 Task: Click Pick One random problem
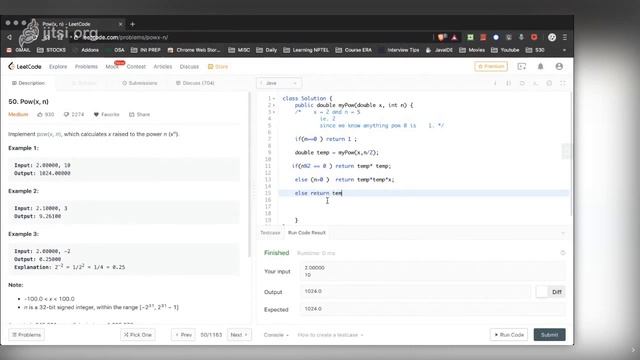point(138,335)
